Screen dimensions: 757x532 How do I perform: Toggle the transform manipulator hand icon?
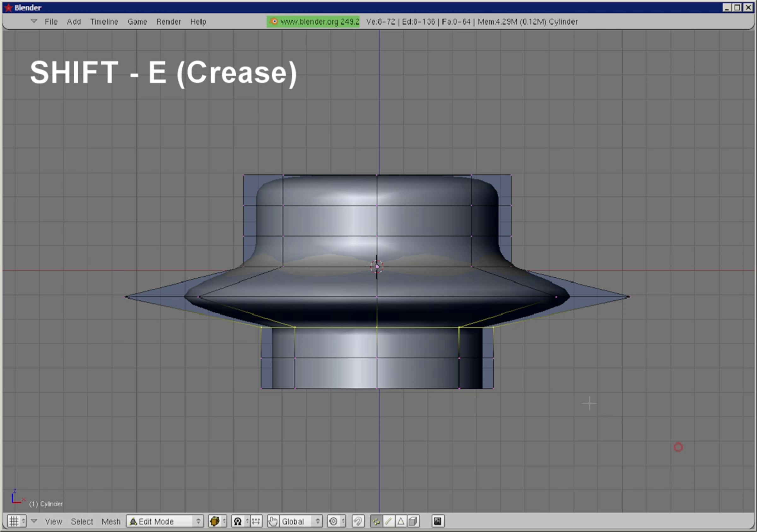[273, 522]
